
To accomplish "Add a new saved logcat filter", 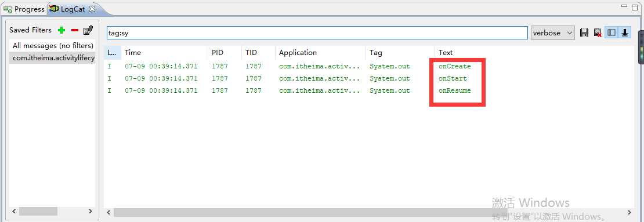I will 61,30.
